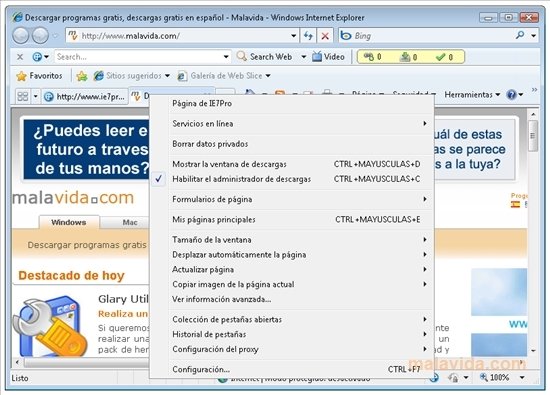550x395 pixels.
Task: Expand the address bar URL dropdown
Action: [293, 36]
